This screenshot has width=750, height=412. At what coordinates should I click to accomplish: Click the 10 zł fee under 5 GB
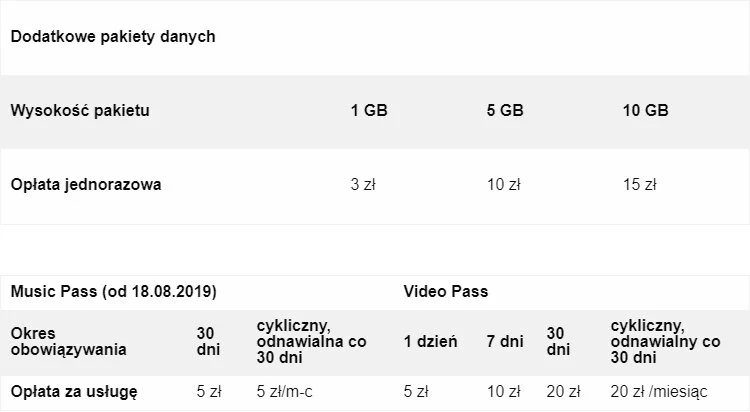click(x=504, y=185)
